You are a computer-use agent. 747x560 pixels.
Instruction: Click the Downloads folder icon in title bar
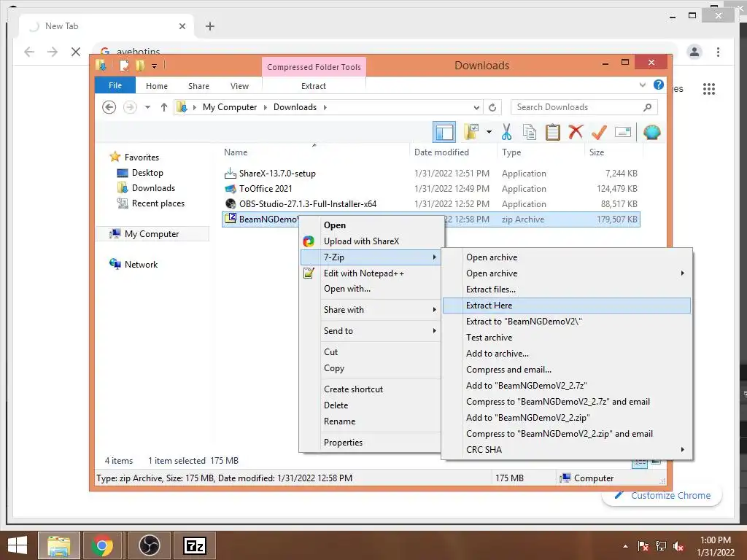(x=101, y=65)
